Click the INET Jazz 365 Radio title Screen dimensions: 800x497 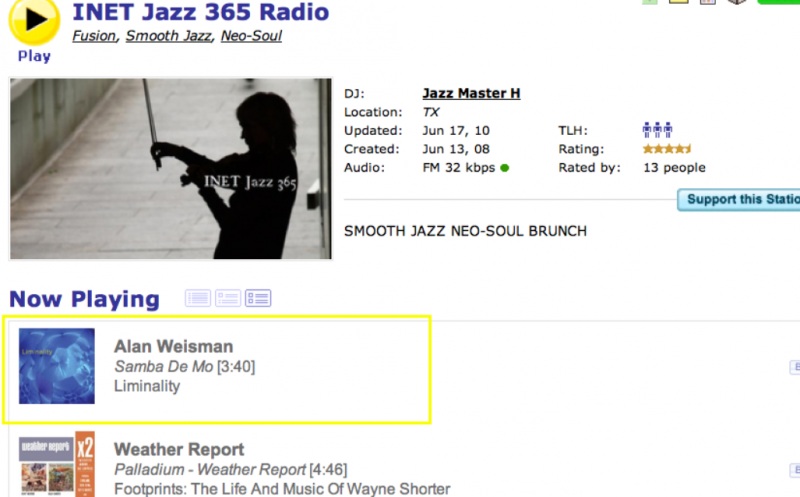pos(201,12)
